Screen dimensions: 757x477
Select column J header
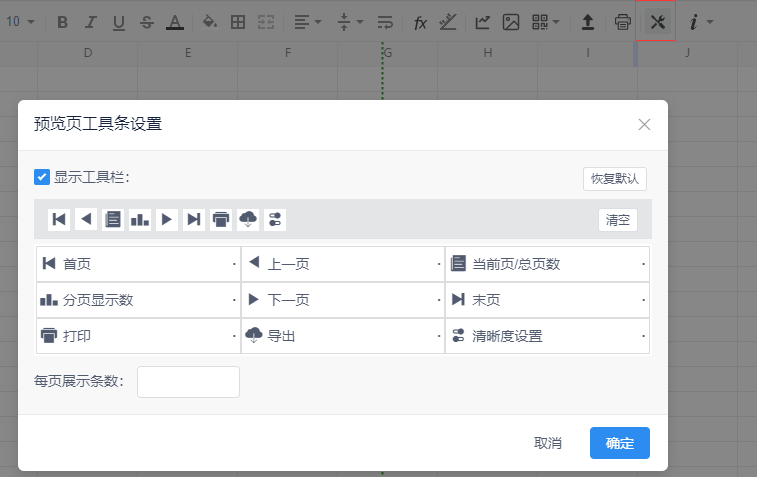(687, 53)
